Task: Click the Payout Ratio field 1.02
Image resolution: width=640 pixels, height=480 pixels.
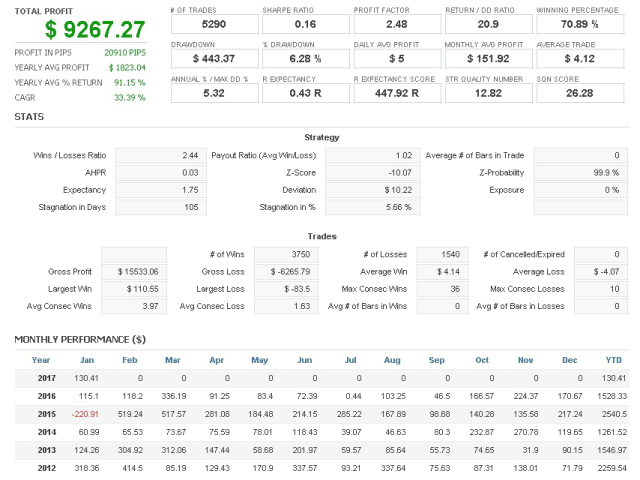Action: (x=373, y=156)
